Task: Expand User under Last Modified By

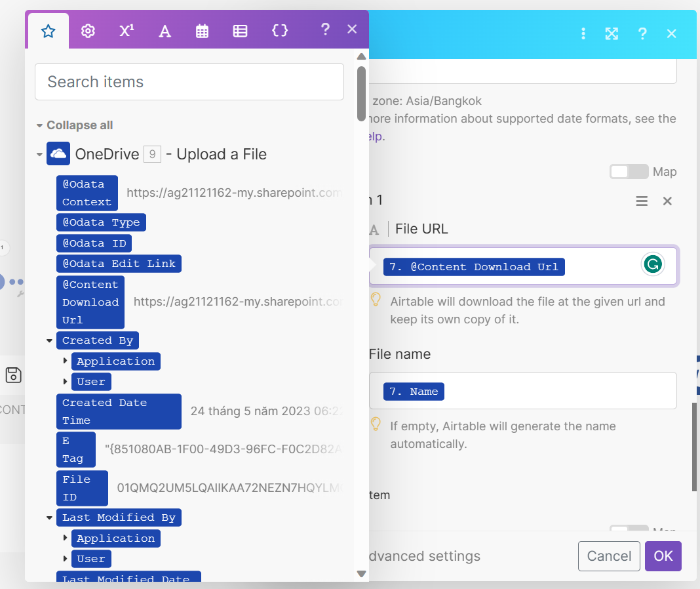Action: coord(65,558)
